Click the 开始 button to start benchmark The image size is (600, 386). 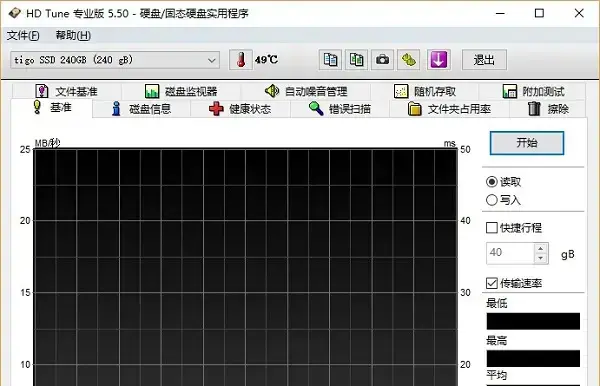[x=527, y=143]
